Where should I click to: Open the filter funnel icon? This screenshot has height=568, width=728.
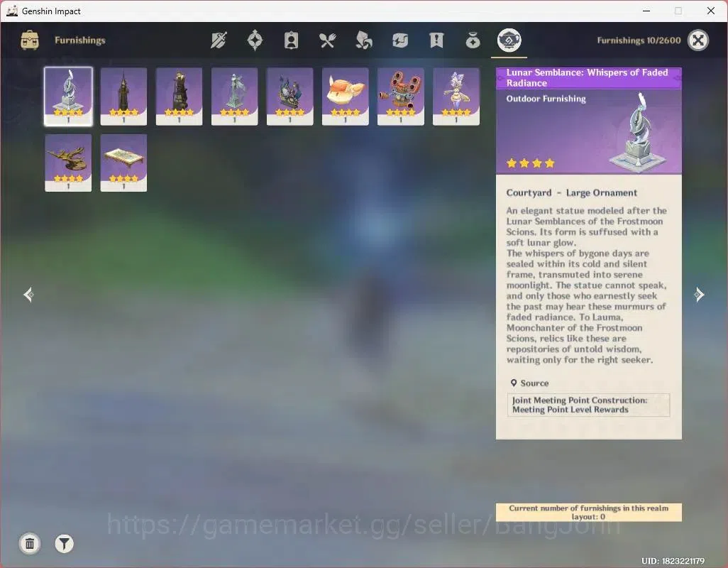coord(64,543)
